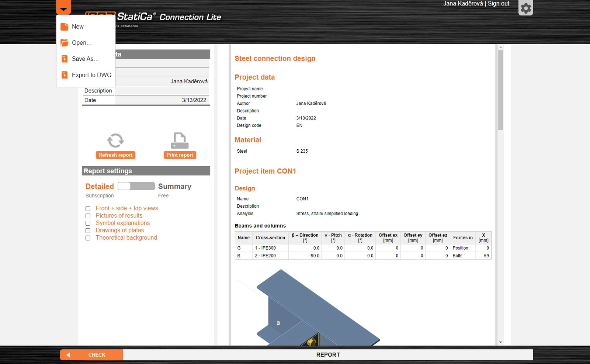Screen dimensions: 590x364
Task: Click the Sign out link
Action: 498,4
